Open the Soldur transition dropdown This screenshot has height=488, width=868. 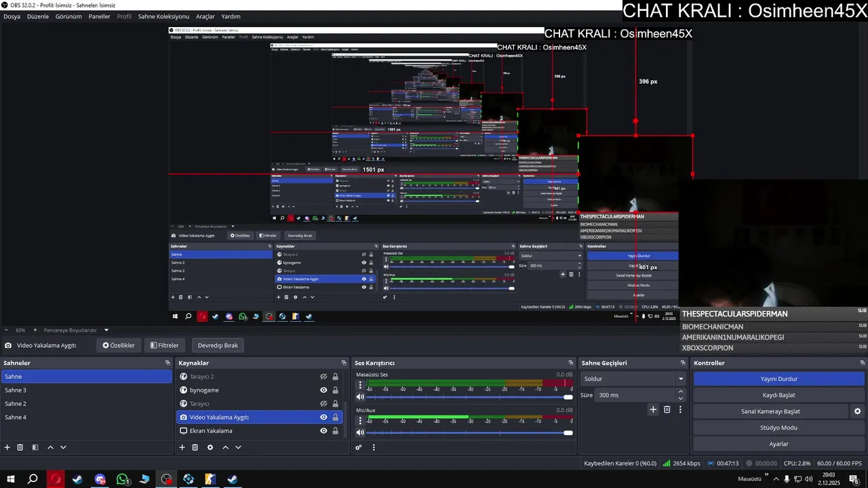click(633, 379)
